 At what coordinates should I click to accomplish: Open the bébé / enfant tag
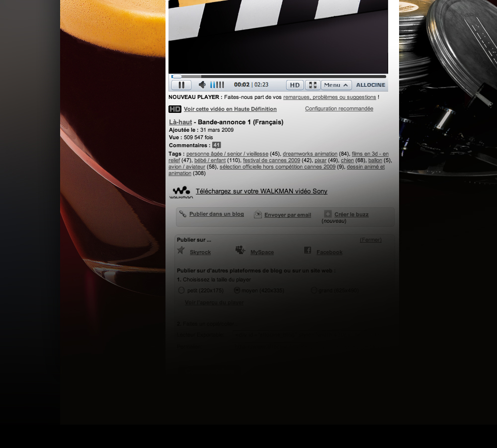point(210,160)
